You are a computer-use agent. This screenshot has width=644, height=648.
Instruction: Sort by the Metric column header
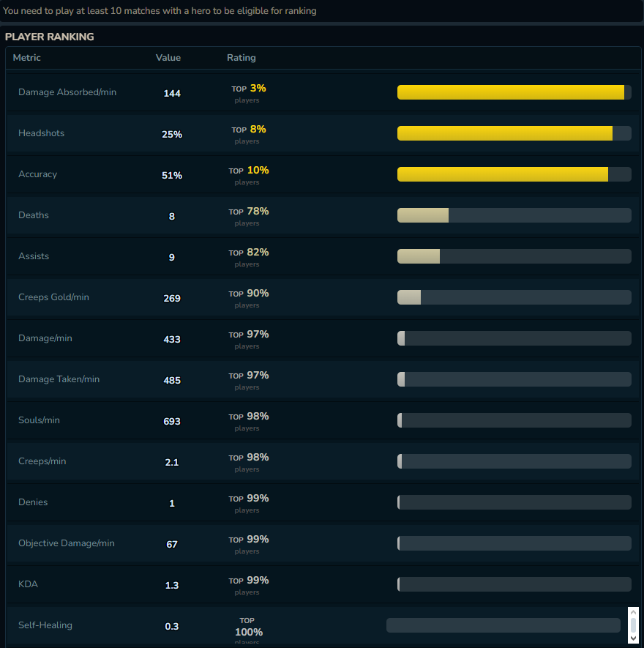point(26,57)
